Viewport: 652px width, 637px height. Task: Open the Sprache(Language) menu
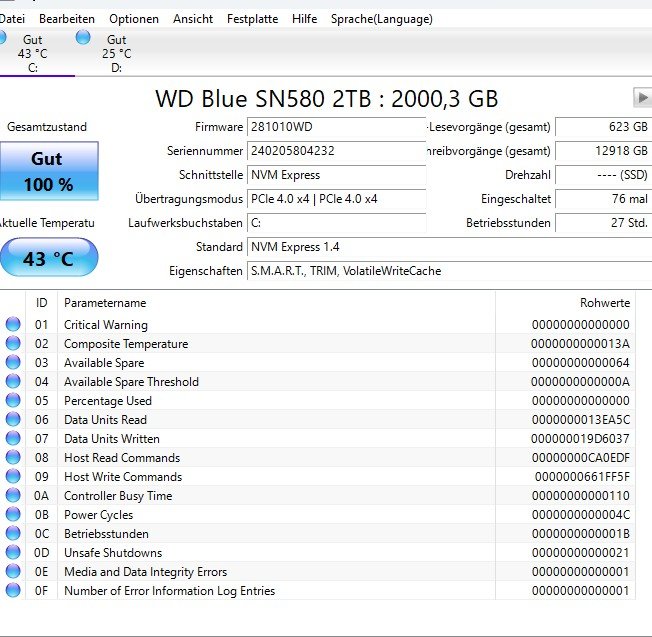382,19
